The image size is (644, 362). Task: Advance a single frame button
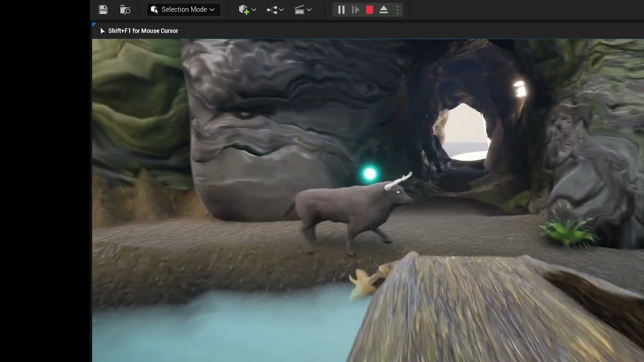click(355, 10)
